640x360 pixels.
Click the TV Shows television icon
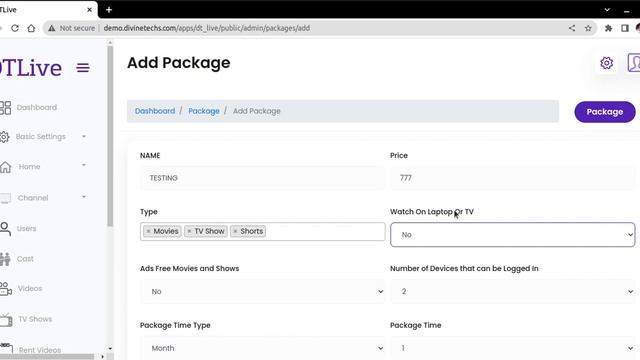(6, 319)
